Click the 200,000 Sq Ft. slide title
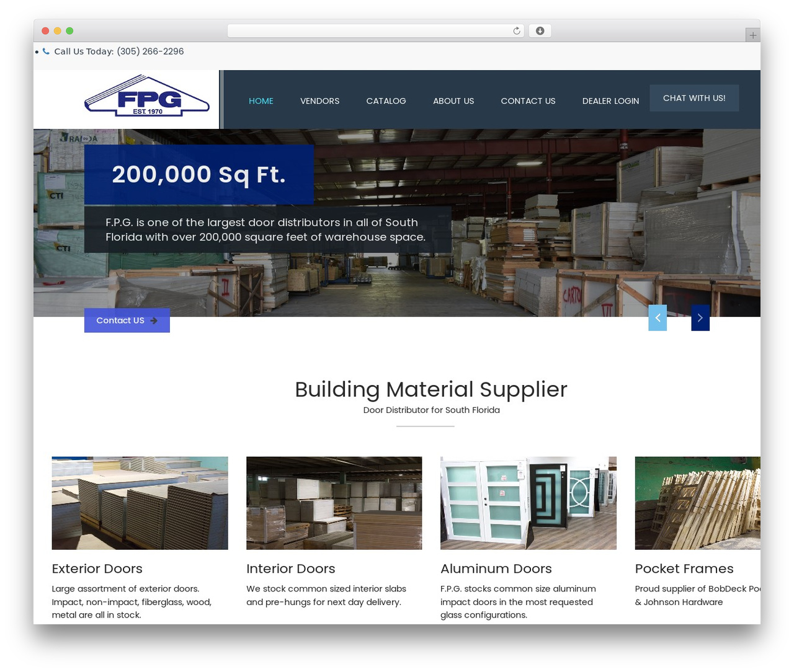Image resolution: width=794 pixels, height=672 pixels. point(199,175)
